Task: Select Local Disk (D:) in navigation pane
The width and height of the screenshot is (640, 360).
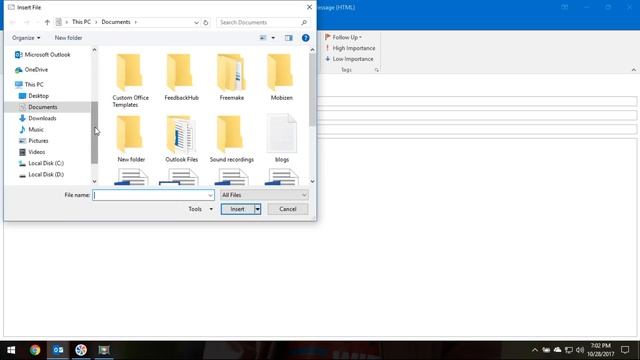Action: [41, 174]
